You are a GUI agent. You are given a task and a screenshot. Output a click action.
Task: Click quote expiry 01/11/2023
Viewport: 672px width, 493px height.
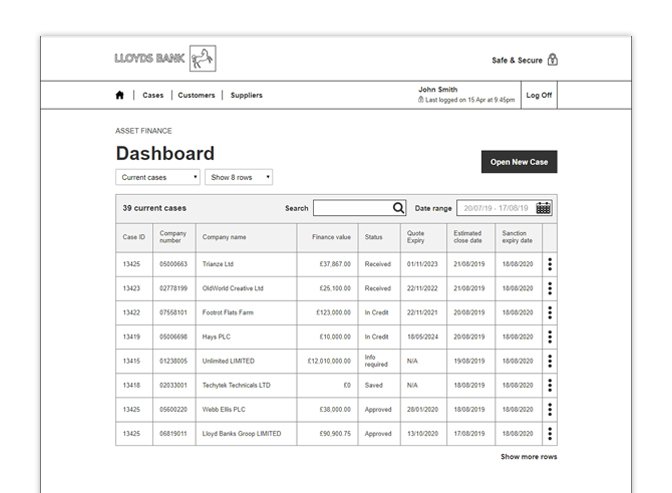(422, 264)
